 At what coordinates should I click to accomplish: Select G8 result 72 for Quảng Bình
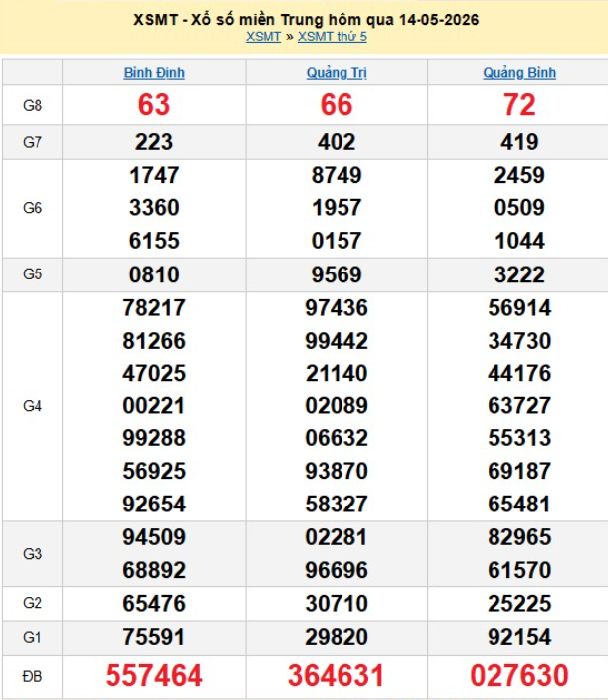(x=519, y=105)
